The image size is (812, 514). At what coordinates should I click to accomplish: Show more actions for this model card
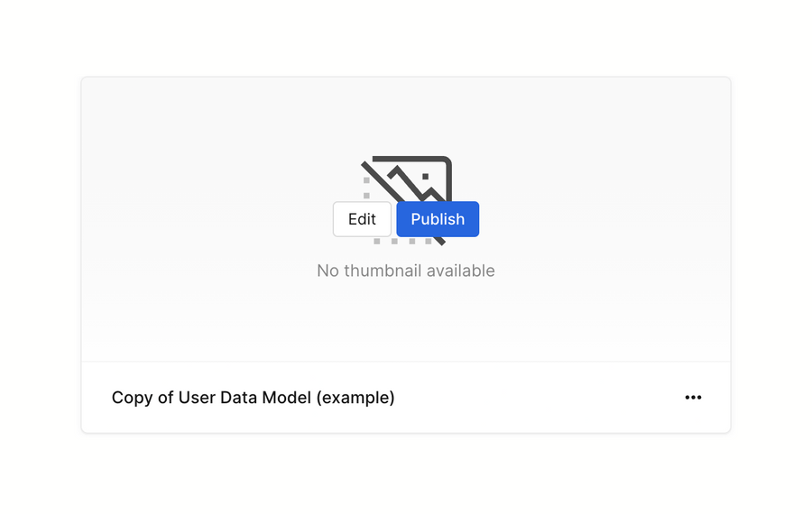693,398
